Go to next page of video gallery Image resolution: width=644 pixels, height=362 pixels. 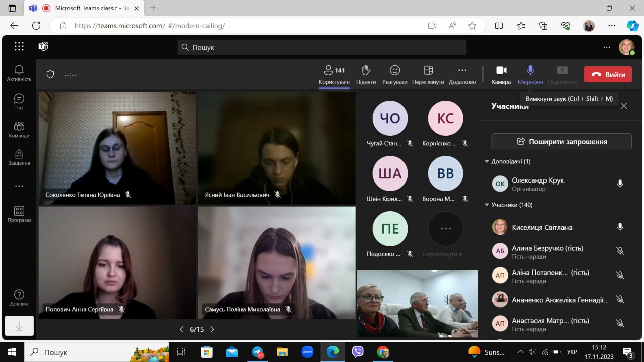[x=212, y=330]
